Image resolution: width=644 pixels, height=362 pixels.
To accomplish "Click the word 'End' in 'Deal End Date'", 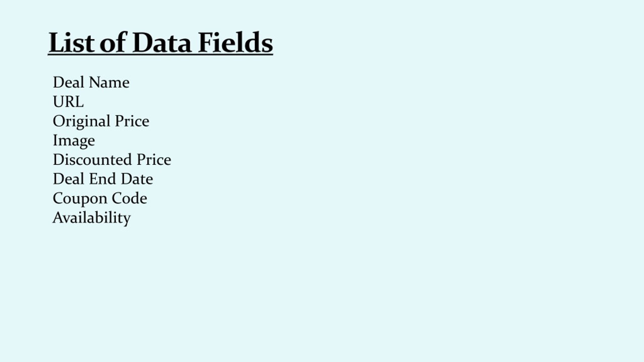I will coord(102,179).
